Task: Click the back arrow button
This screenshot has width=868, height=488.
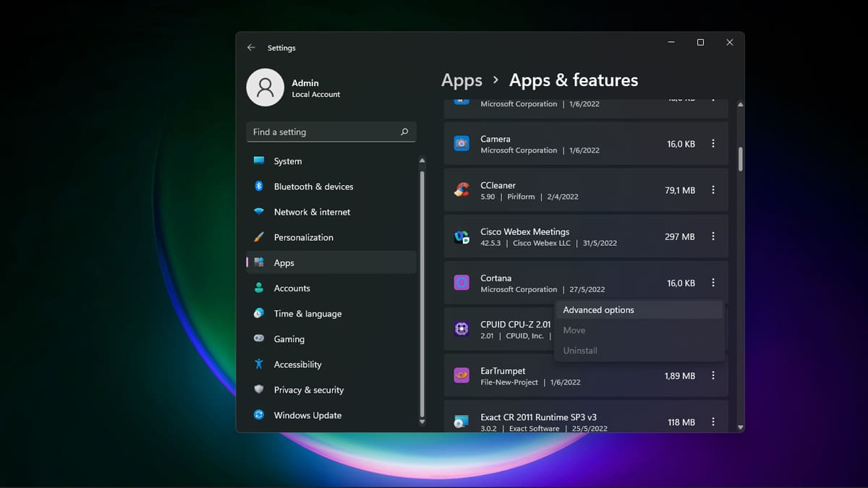Action: point(251,47)
